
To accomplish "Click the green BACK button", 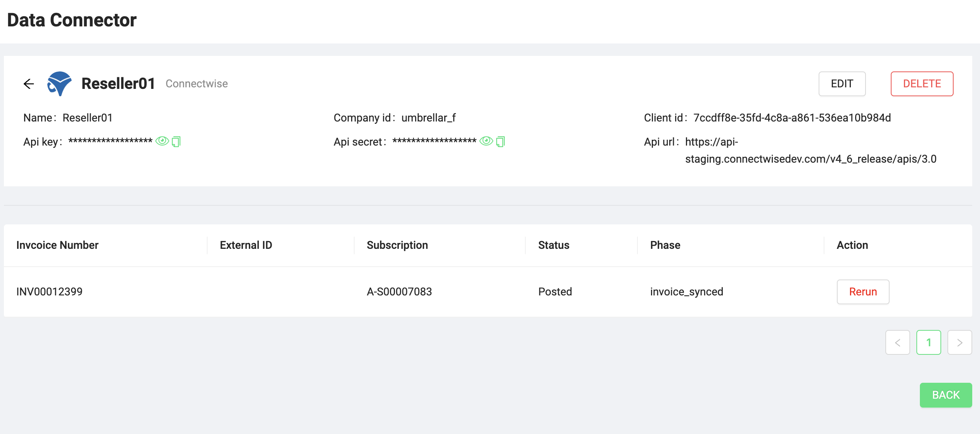I will 946,395.
